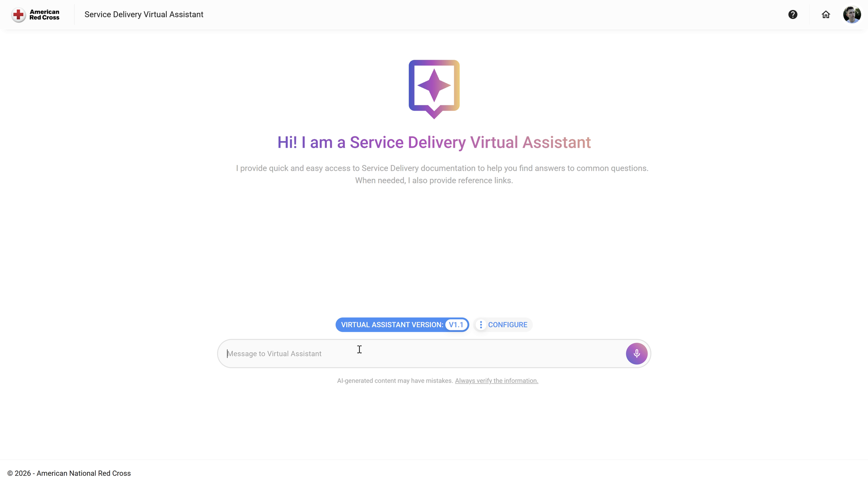Click the 2026 American National Red Cross footer
The image size is (868, 488).
[69, 473]
